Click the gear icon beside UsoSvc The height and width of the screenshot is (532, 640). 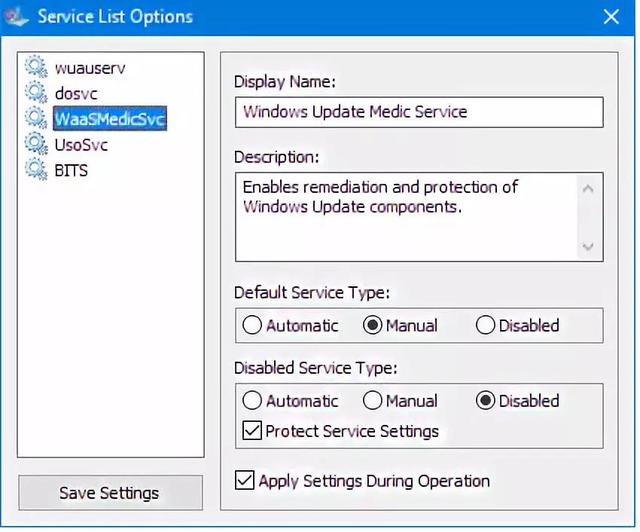point(36,144)
